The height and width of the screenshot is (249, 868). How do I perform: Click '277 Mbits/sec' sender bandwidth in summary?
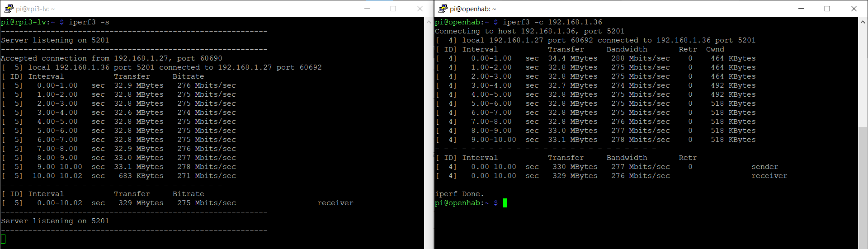(x=641, y=167)
